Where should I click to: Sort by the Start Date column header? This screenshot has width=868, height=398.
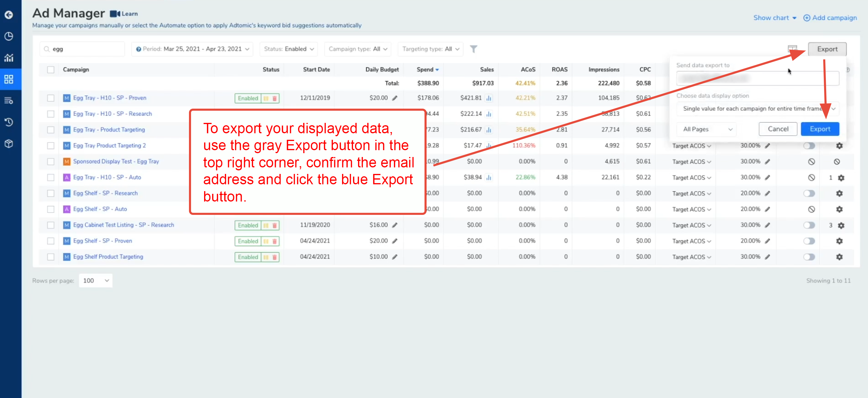point(316,70)
